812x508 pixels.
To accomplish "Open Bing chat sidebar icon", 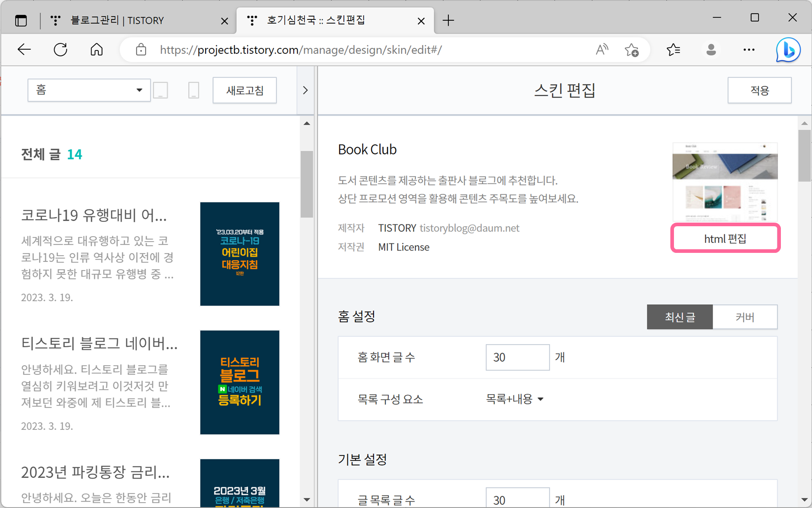I will click(x=788, y=50).
